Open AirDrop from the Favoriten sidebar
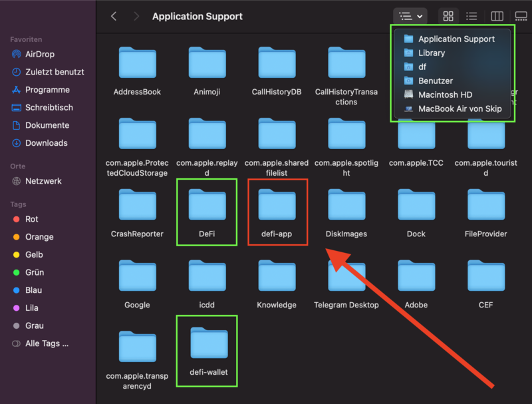532x404 pixels. pos(40,54)
